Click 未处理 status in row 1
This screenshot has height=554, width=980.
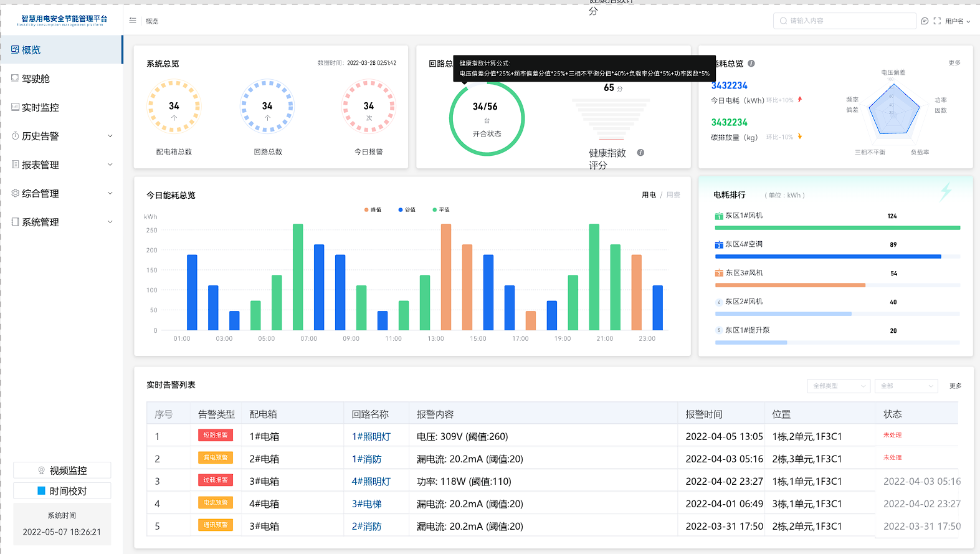point(892,435)
